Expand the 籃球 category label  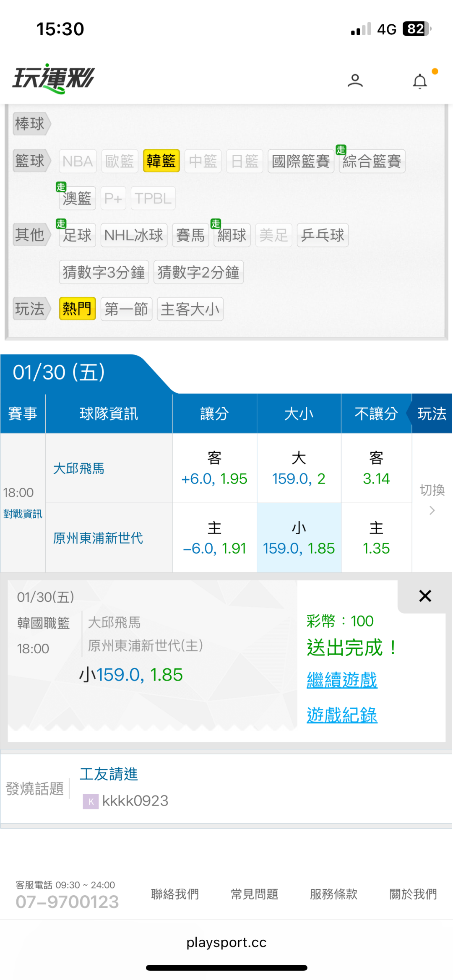click(30, 161)
